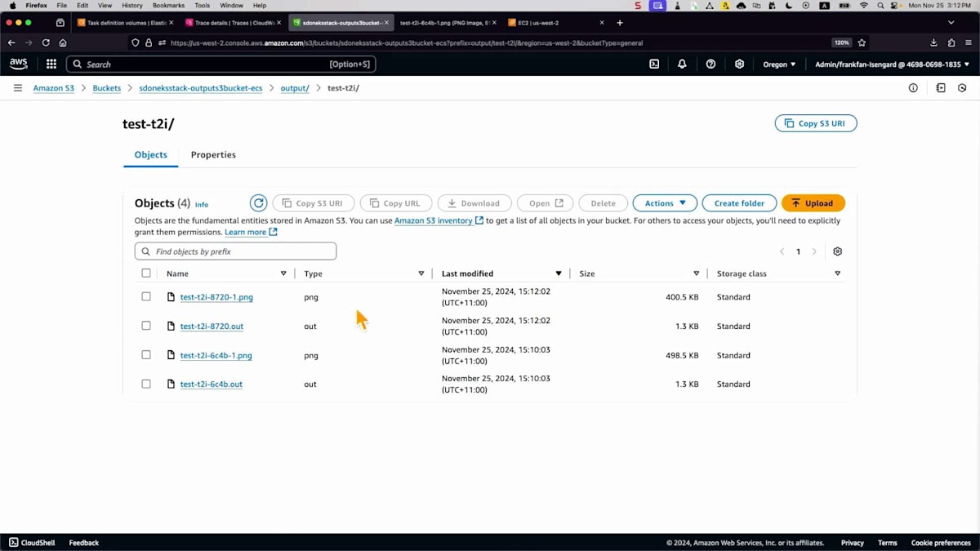Switch to the Objects tab
The image size is (980, 551).
point(150,154)
